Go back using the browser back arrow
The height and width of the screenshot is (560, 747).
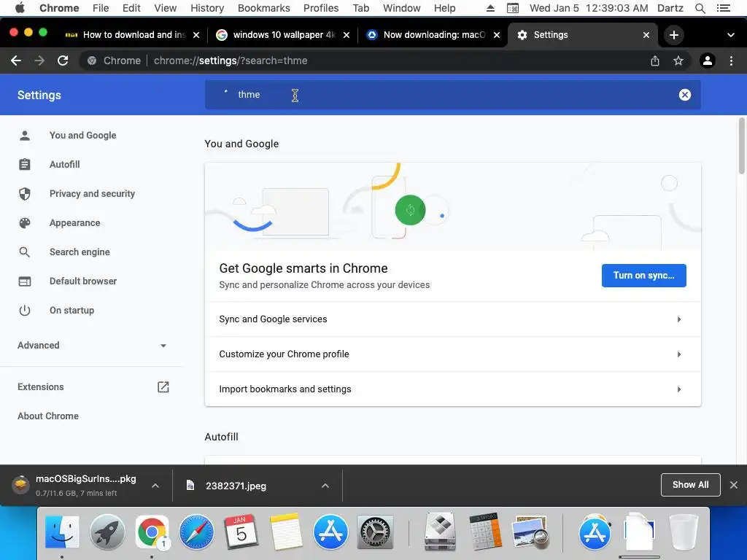coord(16,61)
